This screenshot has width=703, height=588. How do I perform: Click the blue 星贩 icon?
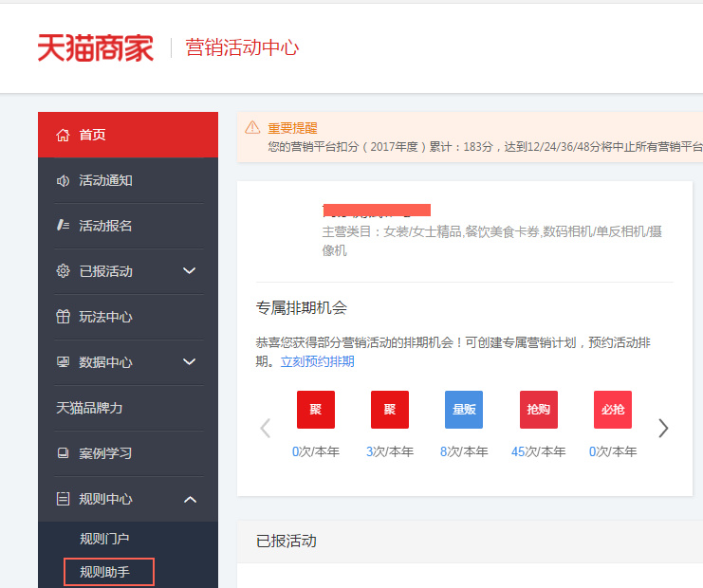click(x=464, y=410)
